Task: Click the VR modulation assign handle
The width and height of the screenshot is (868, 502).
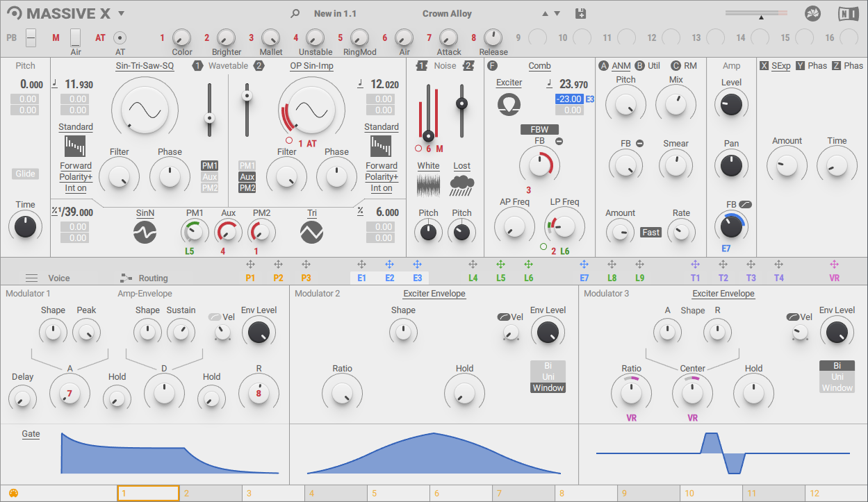Action: [x=834, y=265]
